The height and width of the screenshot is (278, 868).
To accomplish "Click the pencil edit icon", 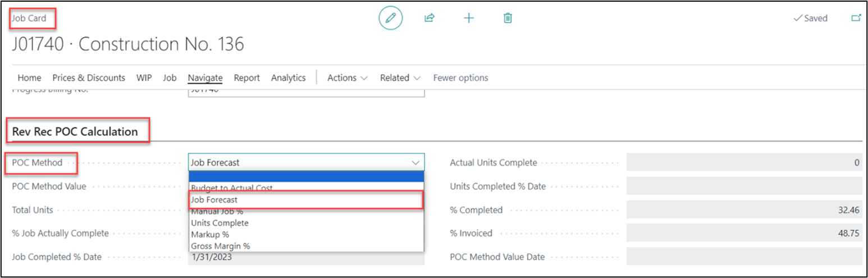I will pyautogui.click(x=391, y=18).
